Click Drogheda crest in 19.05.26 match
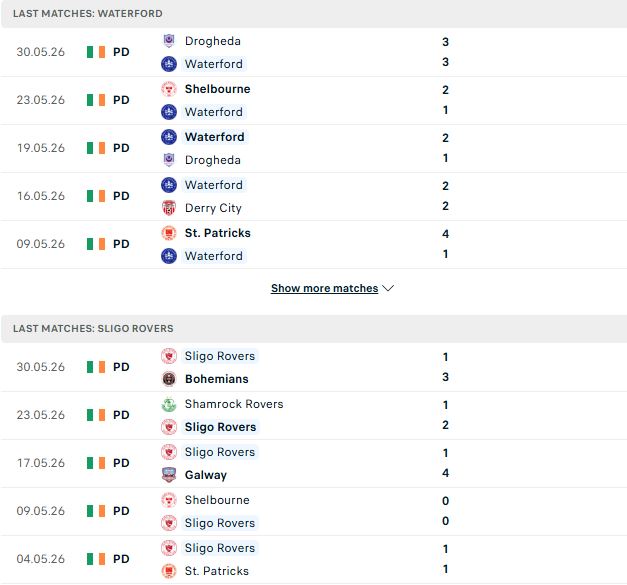 click(169, 160)
